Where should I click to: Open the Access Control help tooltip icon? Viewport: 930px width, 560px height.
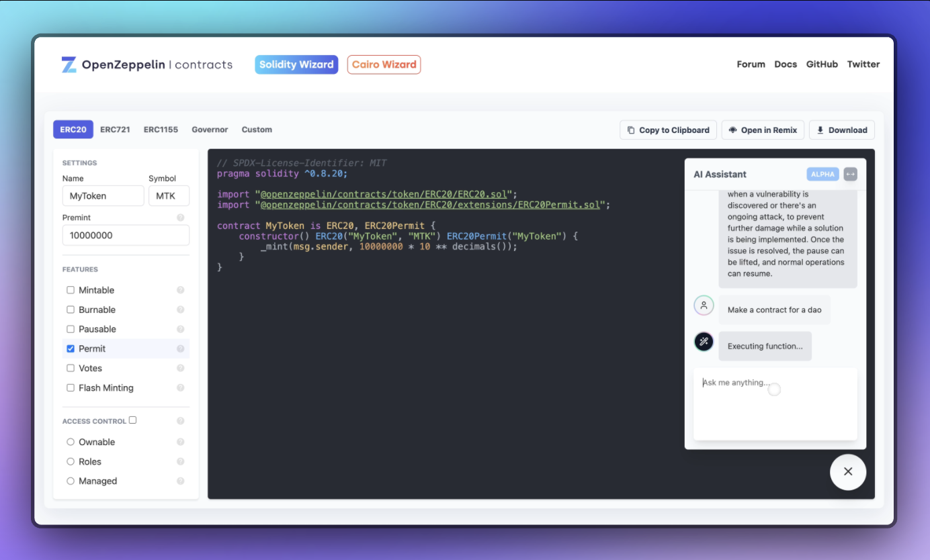(180, 421)
